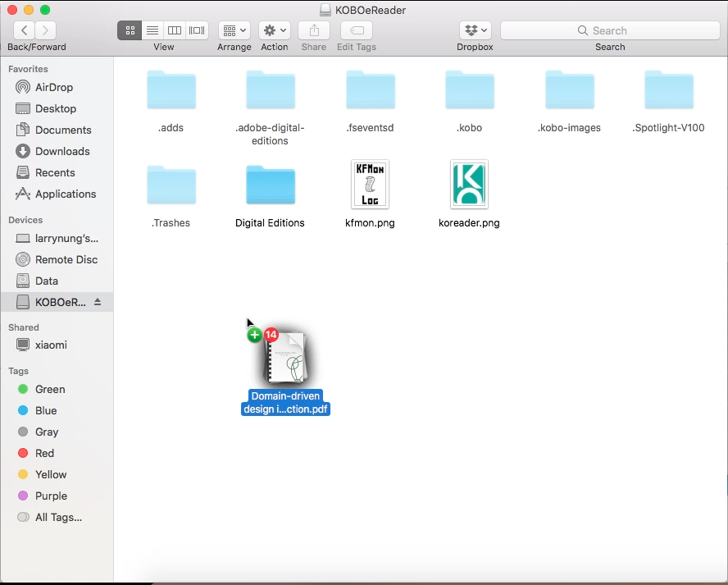This screenshot has height=585, width=728.
Task: Click the Devices section header
Action: [x=25, y=220]
